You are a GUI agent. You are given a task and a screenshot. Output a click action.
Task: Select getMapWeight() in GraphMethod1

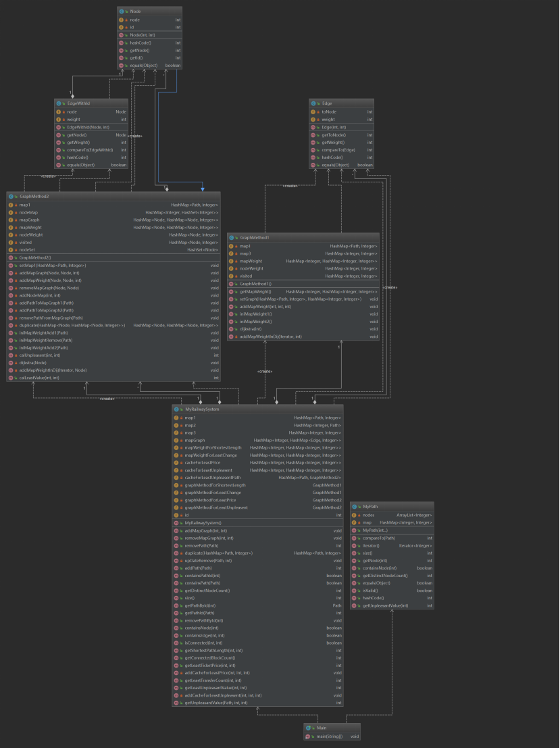[303, 291]
